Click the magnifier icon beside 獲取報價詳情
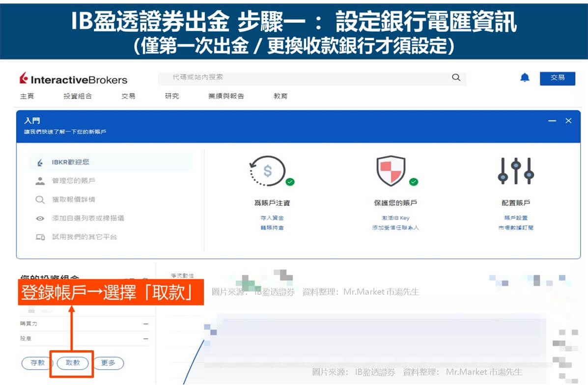588x385 pixels. click(40, 199)
